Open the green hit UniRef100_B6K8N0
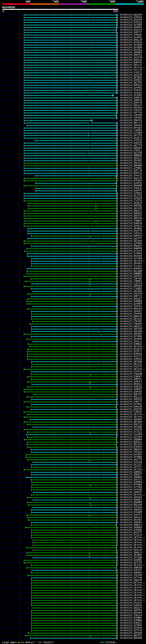This screenshot has height=644, width=146. pos(131,165)
